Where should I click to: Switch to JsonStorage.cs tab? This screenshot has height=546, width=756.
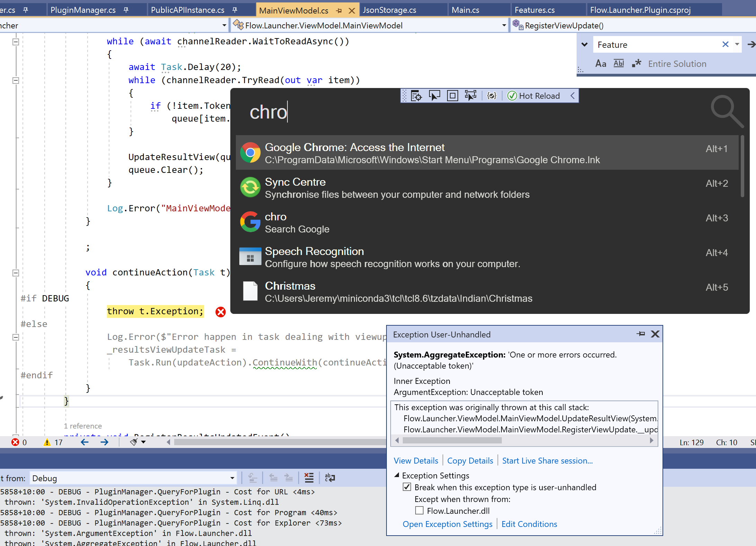389,10
